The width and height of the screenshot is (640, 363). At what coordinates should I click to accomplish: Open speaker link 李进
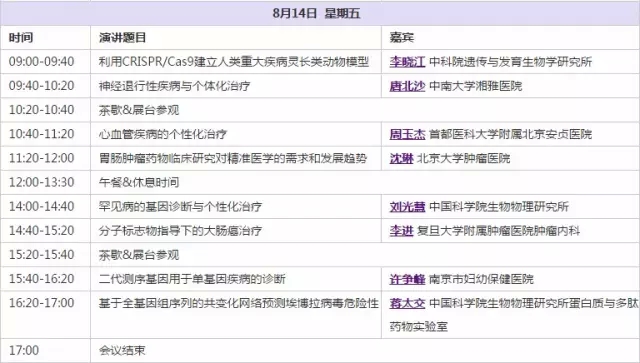point(401,231)
